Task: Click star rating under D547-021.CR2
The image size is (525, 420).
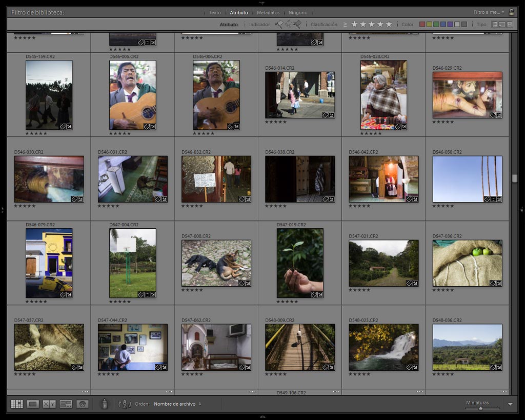Action: pos(359,290)
